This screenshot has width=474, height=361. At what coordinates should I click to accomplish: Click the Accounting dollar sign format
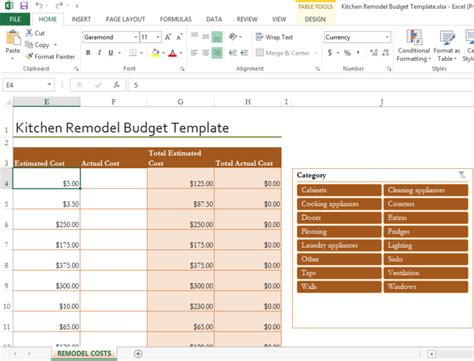pyautogui.click(x=330, y=53)
